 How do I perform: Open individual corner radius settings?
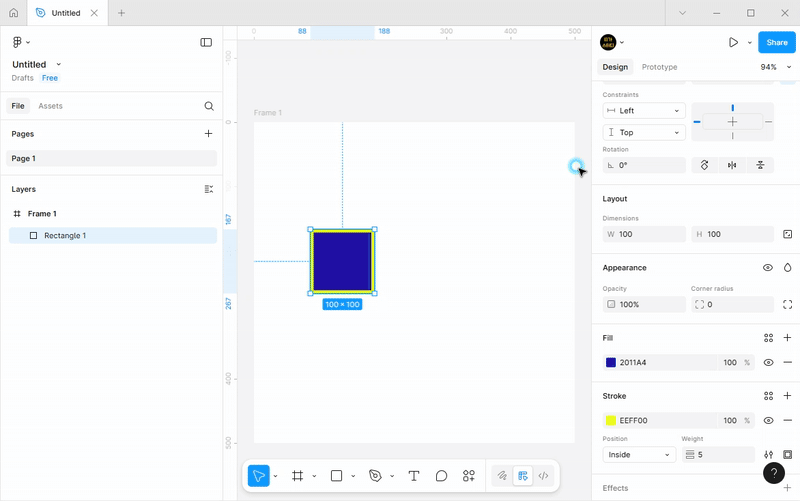point(788,305)
